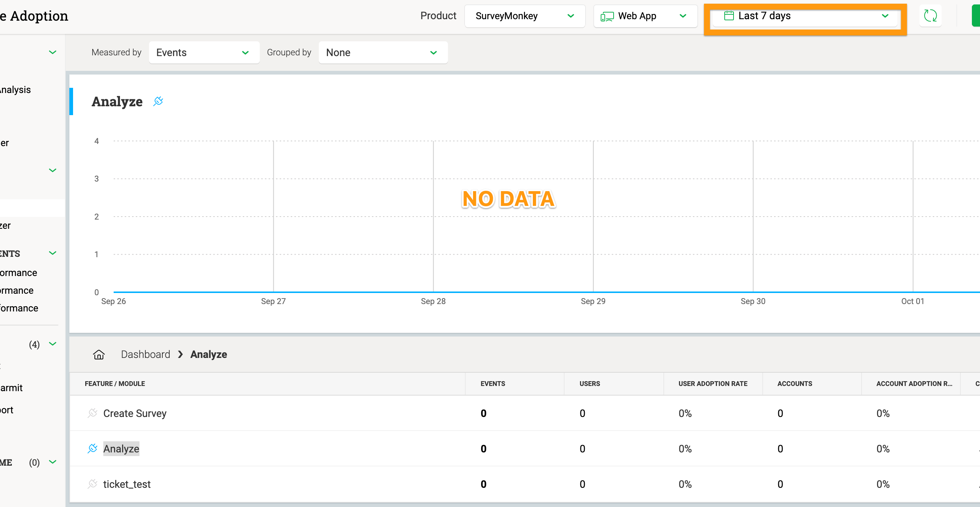Click the Web App device icon
The height and width of the screenshot is (507, 980).
[x=607, y=16]
